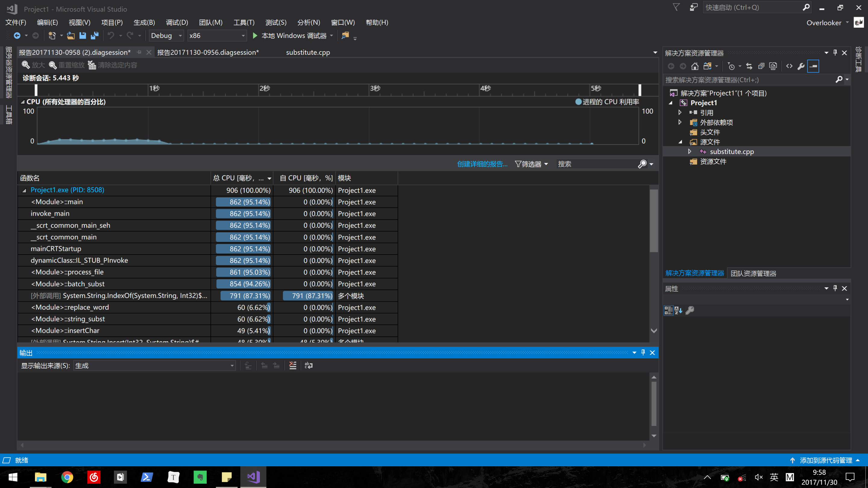Viewport: 868px width, 488px height.
Task: Select the 资源文件 folder
Action: (x=713, y=161)
